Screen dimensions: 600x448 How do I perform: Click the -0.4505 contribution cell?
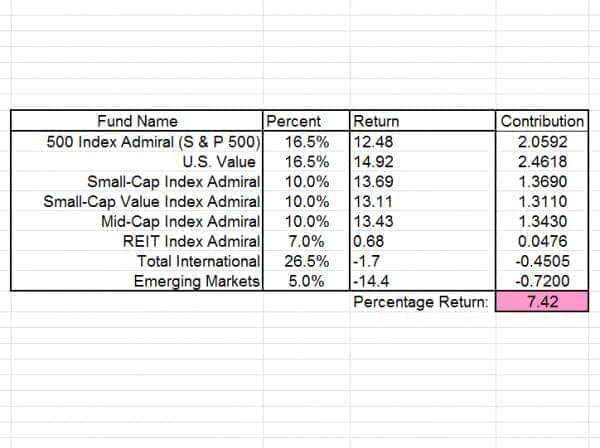(541, 261)
